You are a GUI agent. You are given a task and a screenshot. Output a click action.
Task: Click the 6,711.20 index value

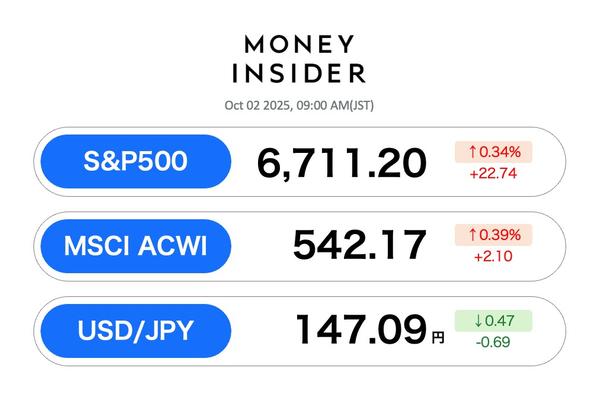point(342,162)
